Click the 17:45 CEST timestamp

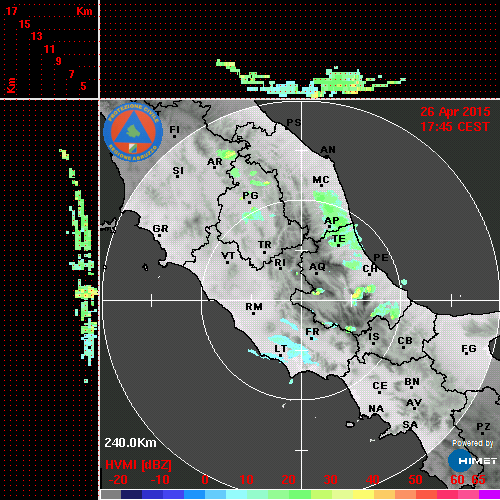(455, 127)
